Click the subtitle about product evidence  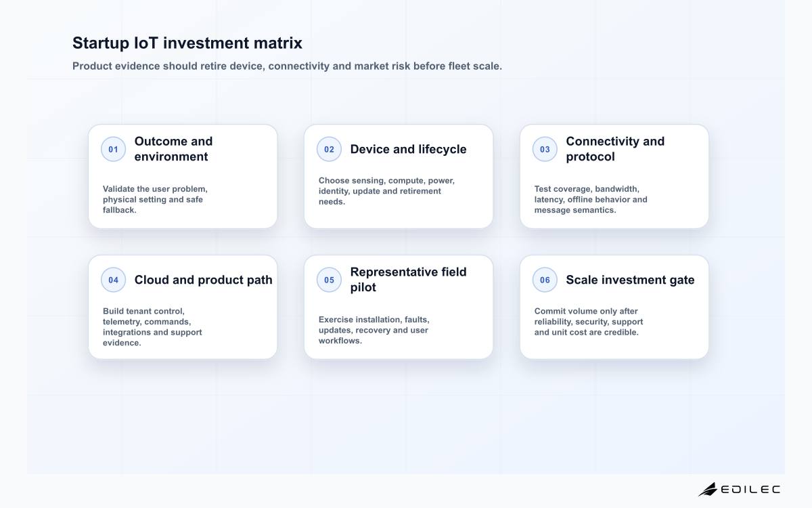[x=287, y=66]
